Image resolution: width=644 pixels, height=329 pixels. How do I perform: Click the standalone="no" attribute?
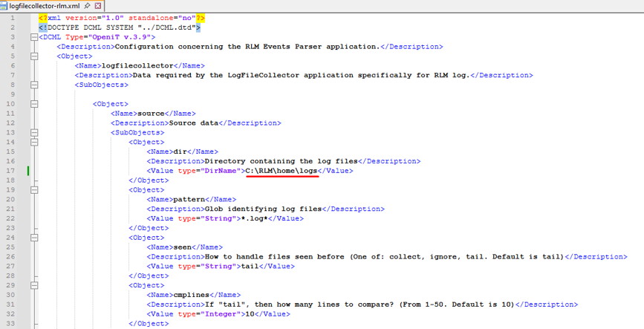pos(162,18)
